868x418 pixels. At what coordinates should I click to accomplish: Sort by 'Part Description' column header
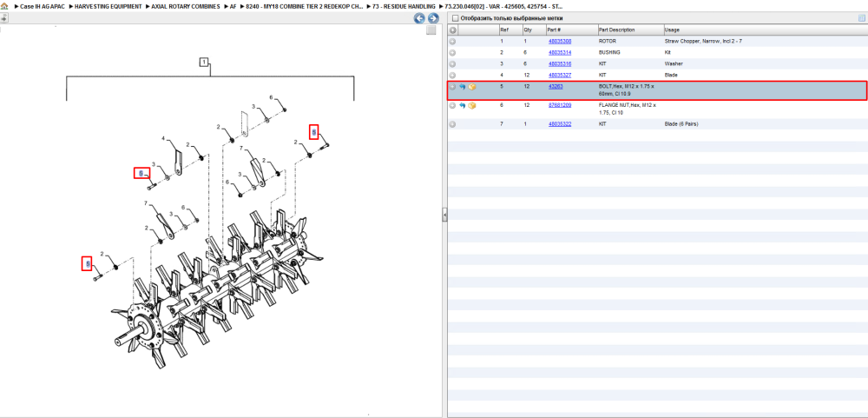click(630, 30)
